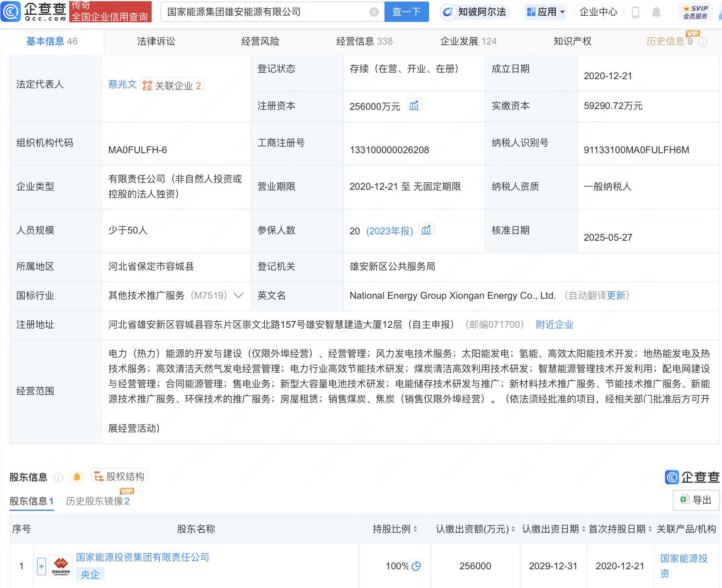
Task: Switch to 基本信息 tab
Action: pyautogui.click(x=52, y=41)
